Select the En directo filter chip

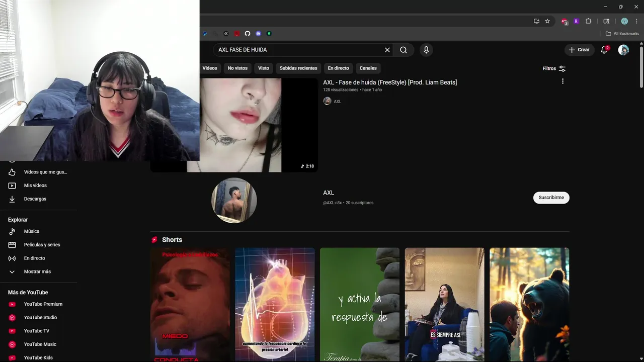click(x=338, y=68)
